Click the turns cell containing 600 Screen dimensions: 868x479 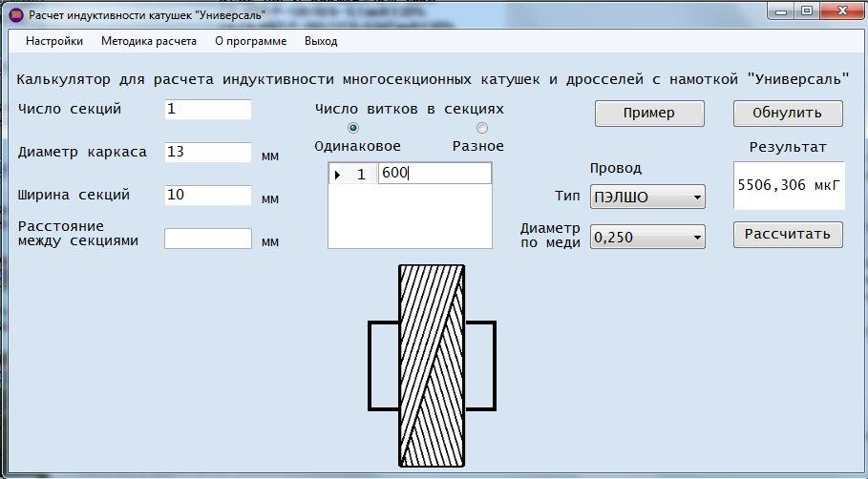click(434, 174)
